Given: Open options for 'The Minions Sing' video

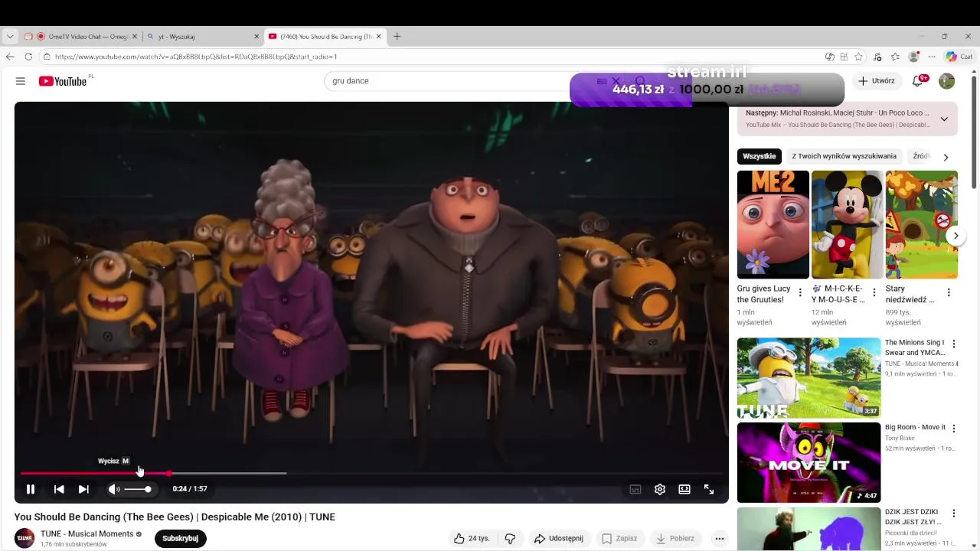Looking at the screenshot, I should tap(953, 344).
